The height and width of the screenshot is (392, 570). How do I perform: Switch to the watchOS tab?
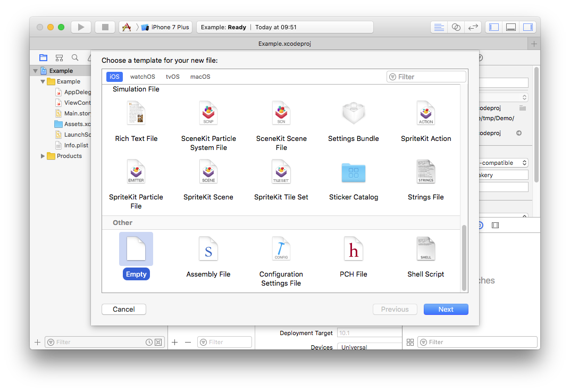point(142,77)
